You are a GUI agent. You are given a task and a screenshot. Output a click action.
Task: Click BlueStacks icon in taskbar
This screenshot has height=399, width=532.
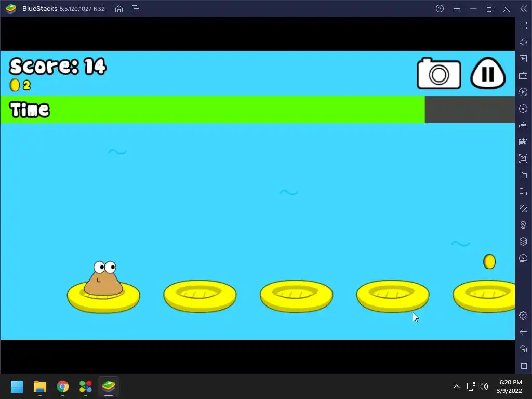click(x=109, y=387)
